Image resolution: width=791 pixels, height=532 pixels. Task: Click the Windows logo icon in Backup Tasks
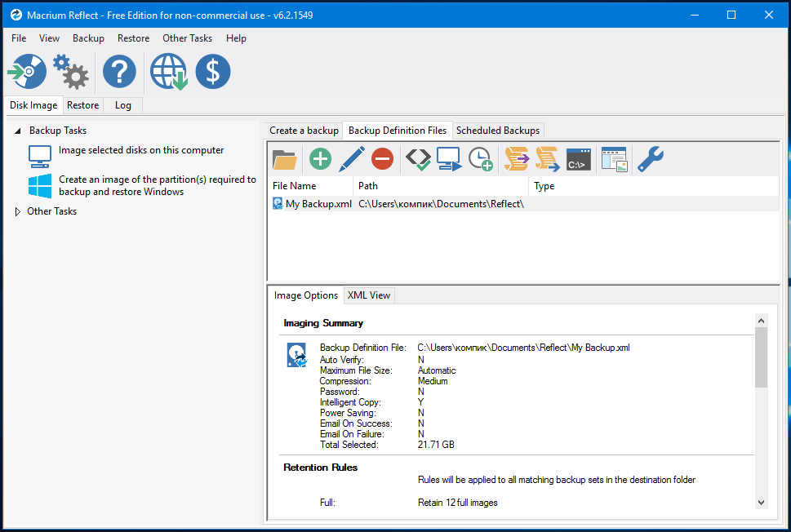pyautogui.click(x=40, y=186)
